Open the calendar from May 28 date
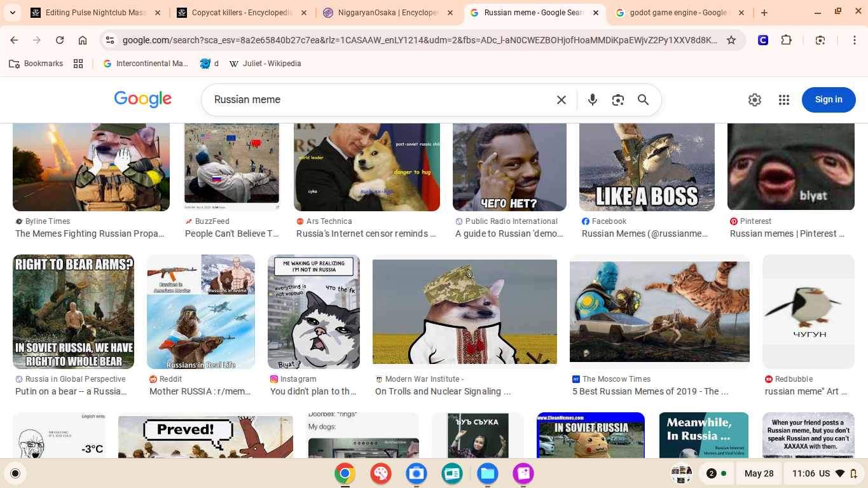 tap(759, 473)
